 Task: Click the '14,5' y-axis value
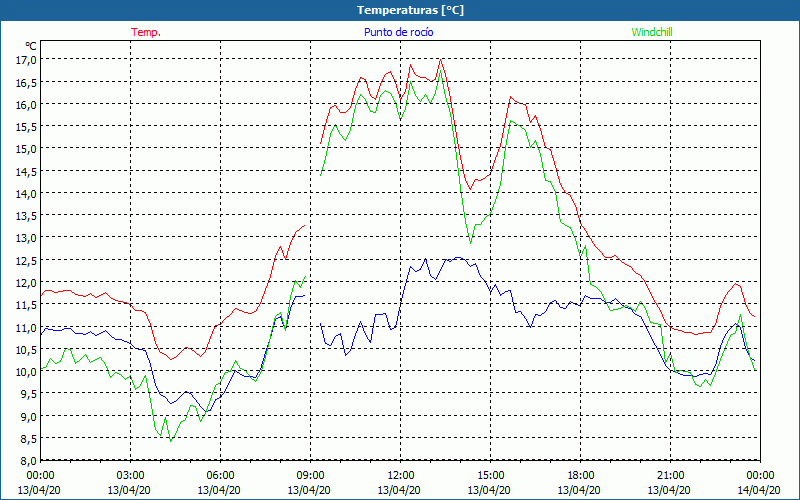click(x=27, y=171)
